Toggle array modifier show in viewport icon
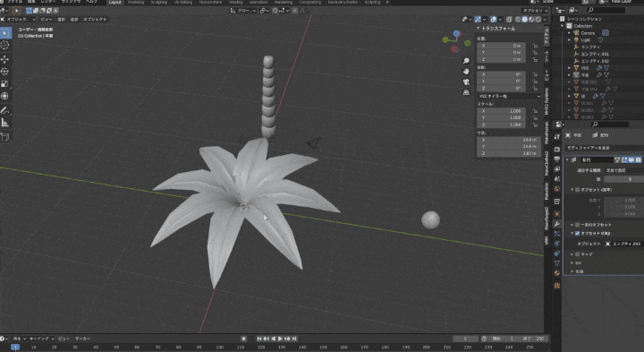The width and height of the screenshot is (644, 352). point(631,159)
